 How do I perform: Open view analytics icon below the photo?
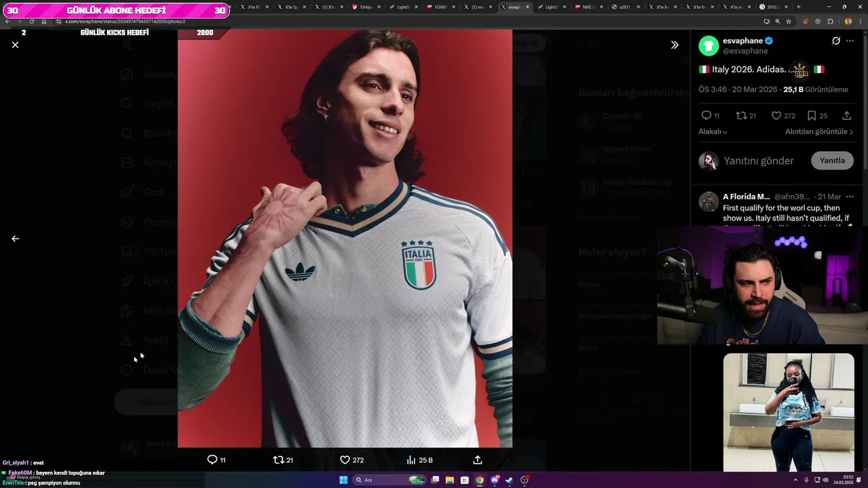click(411, 460)
